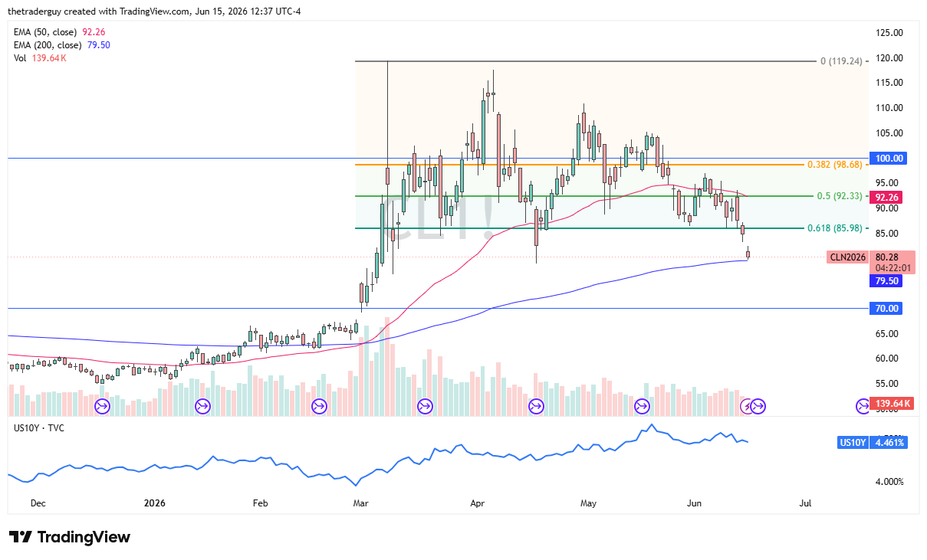Click the 120.00 price scale tick
The height and width of the screenshot is (560, 927).
pos(888,58)
